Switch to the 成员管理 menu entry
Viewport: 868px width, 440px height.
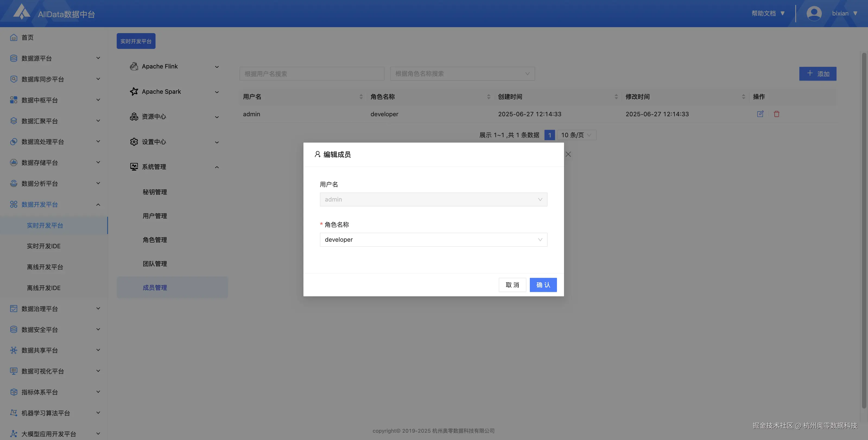[155, 287]
